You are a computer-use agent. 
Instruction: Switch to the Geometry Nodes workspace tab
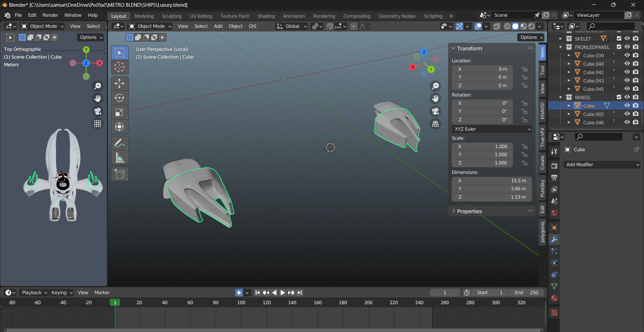(397, 16)
